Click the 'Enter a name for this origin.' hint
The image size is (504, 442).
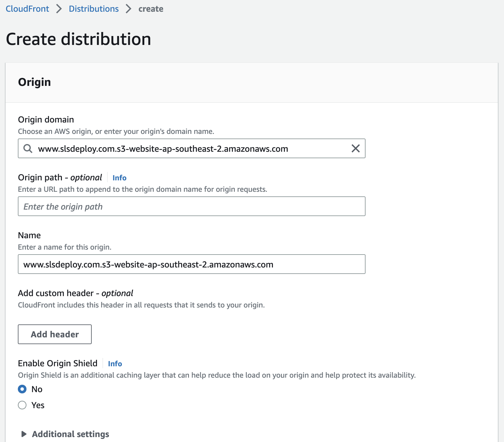pyautogui.click(x=65, y=247)
